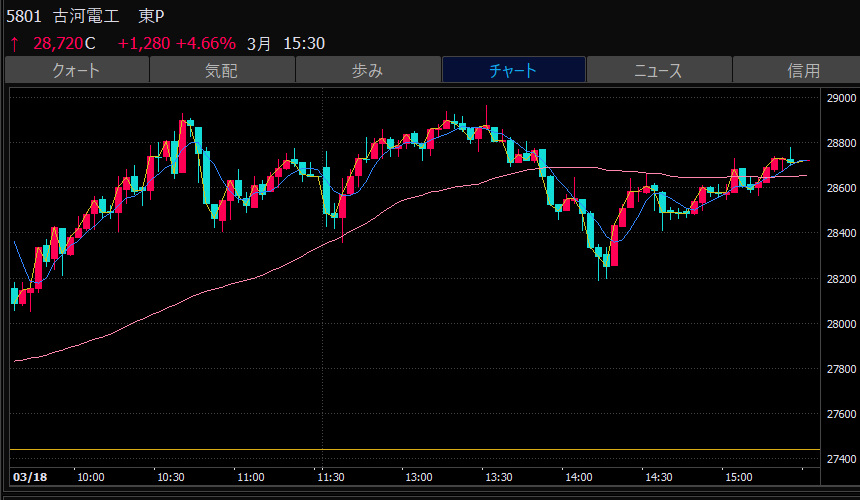Open the ニュース tab
860x500 pixels.
tap(658, 70)
